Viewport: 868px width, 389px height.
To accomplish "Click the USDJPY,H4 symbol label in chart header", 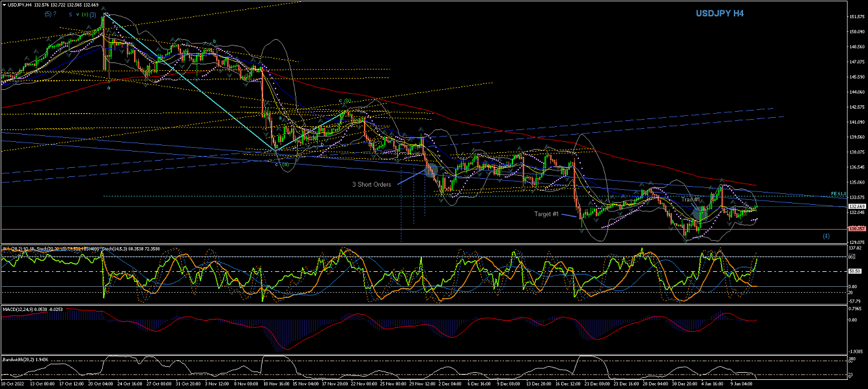I will pyautogui.click(x=21, y=4).
